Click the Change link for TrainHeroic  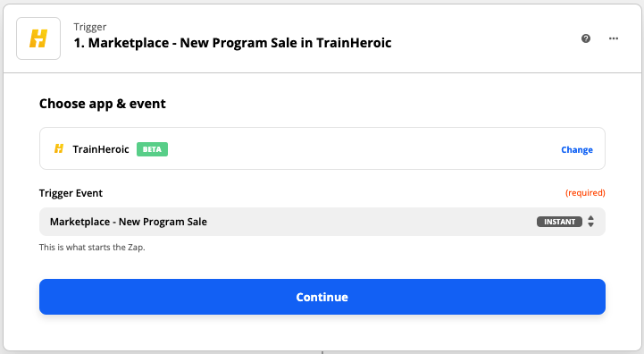tap(577, 149)
